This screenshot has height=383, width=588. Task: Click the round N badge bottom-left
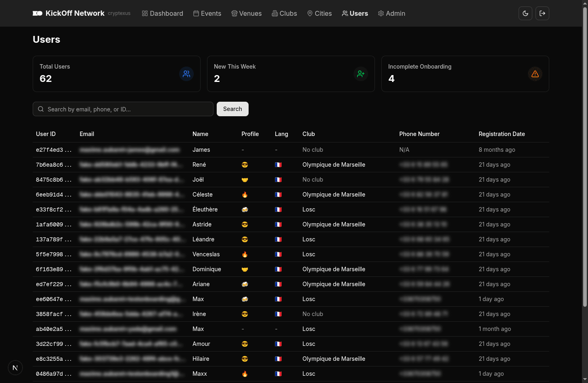click(x=15, y=368)
